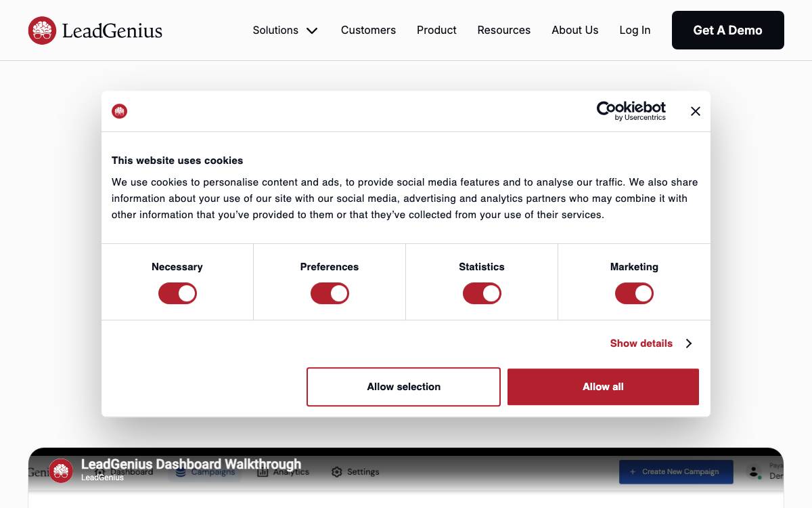Open the Resources nav link
Screen dimensions: 812x508
point(504,30)
